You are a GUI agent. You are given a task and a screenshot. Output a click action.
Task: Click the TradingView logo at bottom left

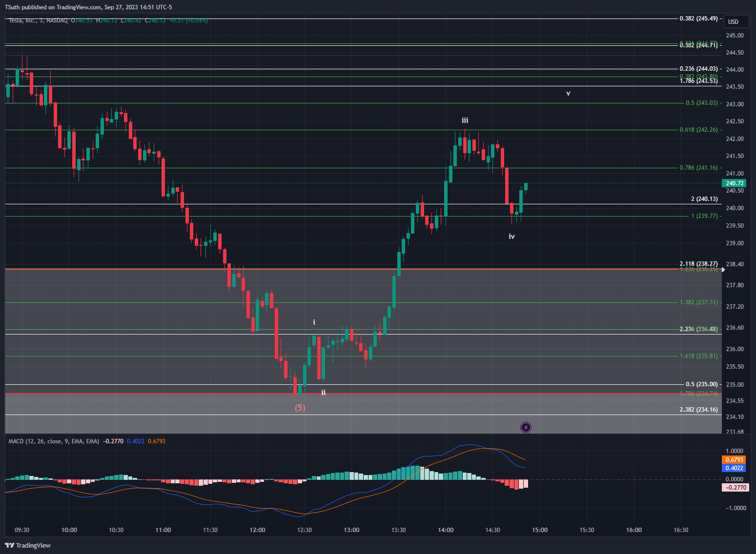(x=28, y=545)
